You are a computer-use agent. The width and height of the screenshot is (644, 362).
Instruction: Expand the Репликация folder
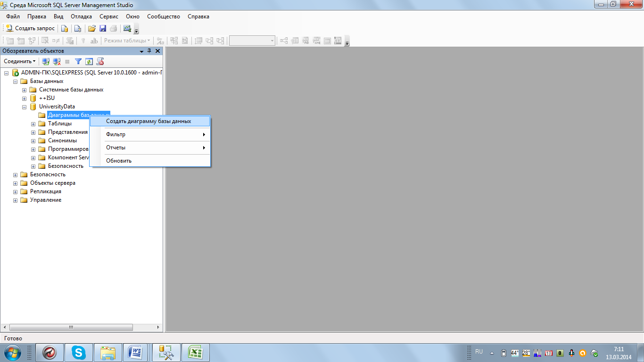click(x=16, y=192)
